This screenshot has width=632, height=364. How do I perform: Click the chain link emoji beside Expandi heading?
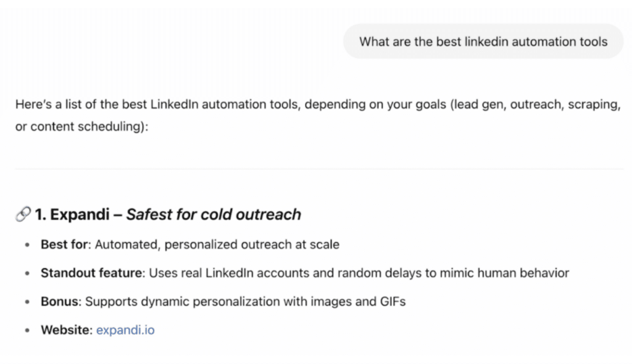pos(23,215)
